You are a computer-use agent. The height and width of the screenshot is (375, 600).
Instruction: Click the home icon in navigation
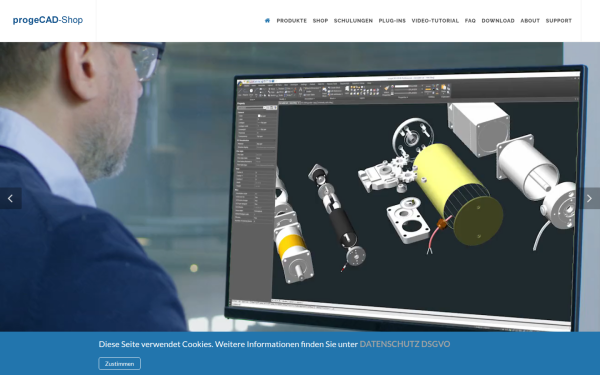[267, 21]
